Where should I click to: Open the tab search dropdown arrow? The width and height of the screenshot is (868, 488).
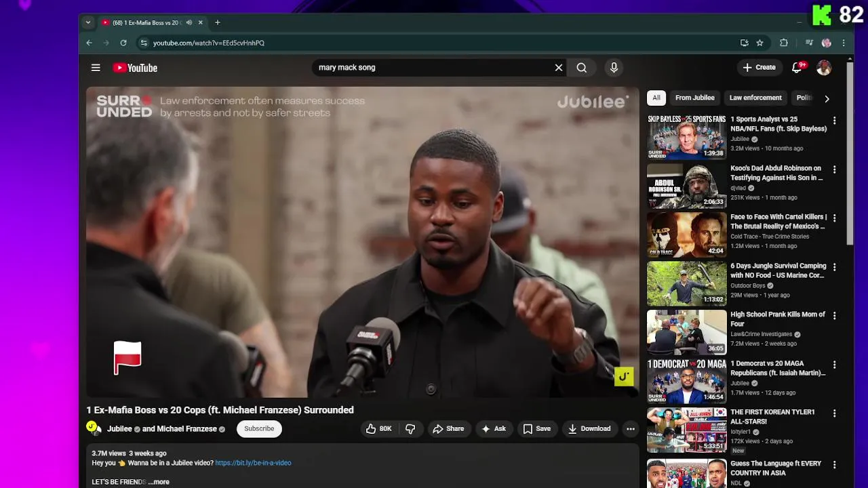coord(87,22)
